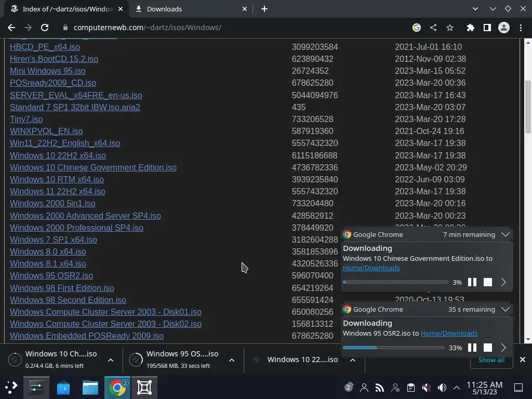Click the Chrome taskbar icon

(117, 388)
